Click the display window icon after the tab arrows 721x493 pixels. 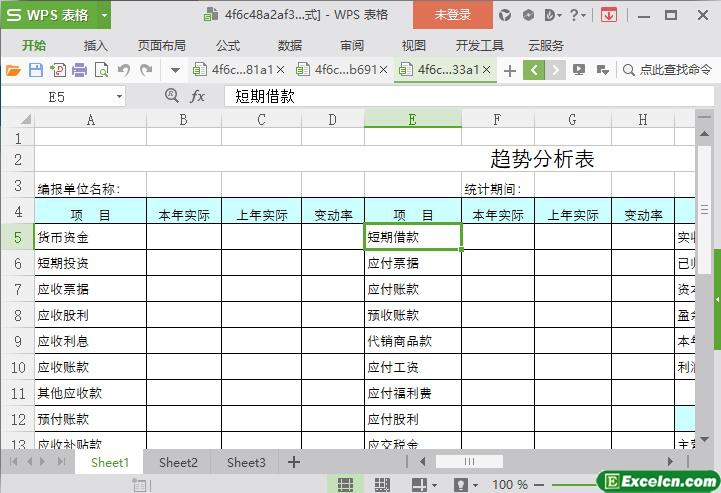579,70
